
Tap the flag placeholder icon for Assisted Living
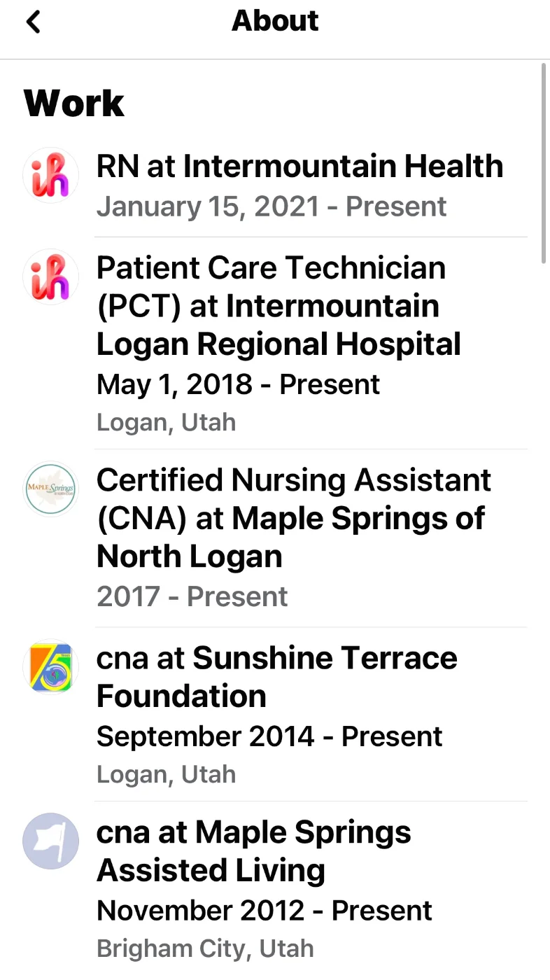(x=50, y=841)
